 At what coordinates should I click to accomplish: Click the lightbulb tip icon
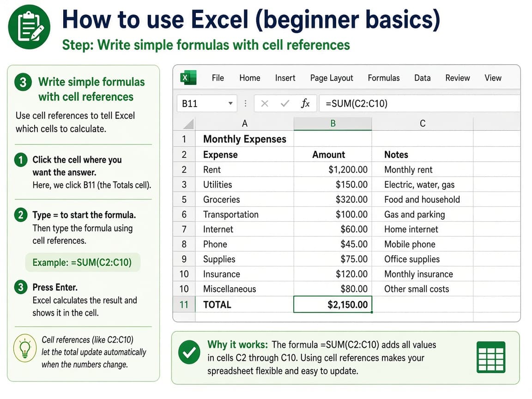25,348
